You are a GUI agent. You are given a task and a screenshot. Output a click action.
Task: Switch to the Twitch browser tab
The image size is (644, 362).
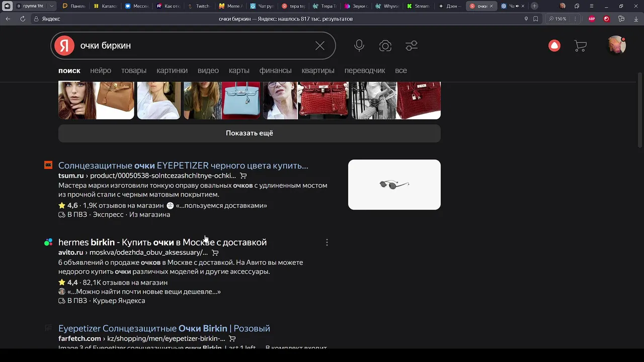pyautogui.click(x=198, y=6)
